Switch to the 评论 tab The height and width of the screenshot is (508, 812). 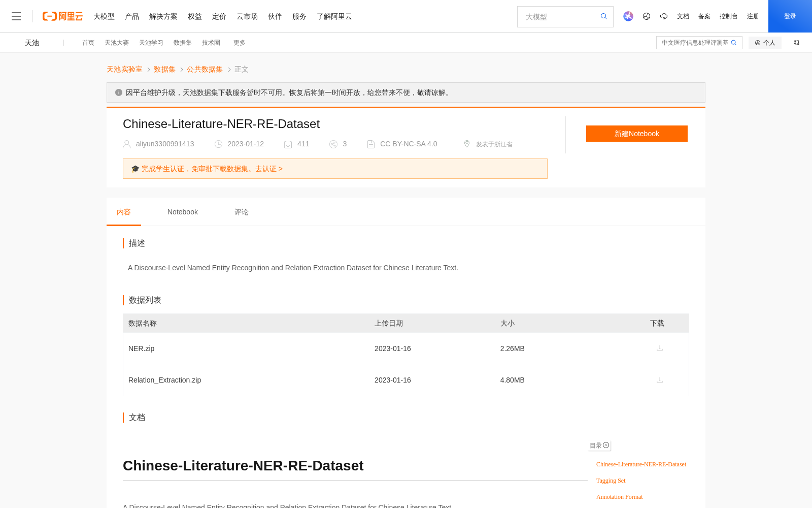(242, 212)
